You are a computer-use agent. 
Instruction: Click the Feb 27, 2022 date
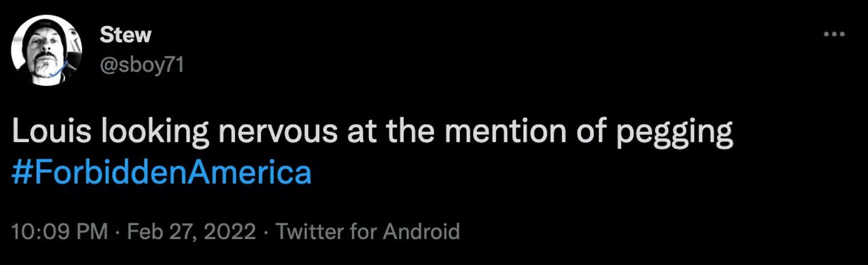190,231
